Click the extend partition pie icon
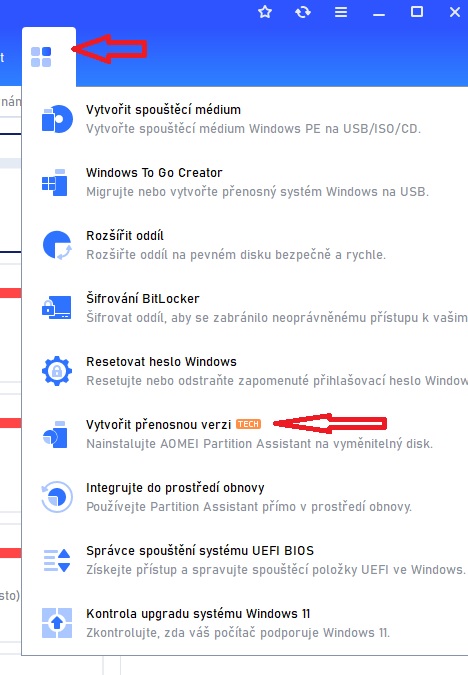 (x=57, y=245)
